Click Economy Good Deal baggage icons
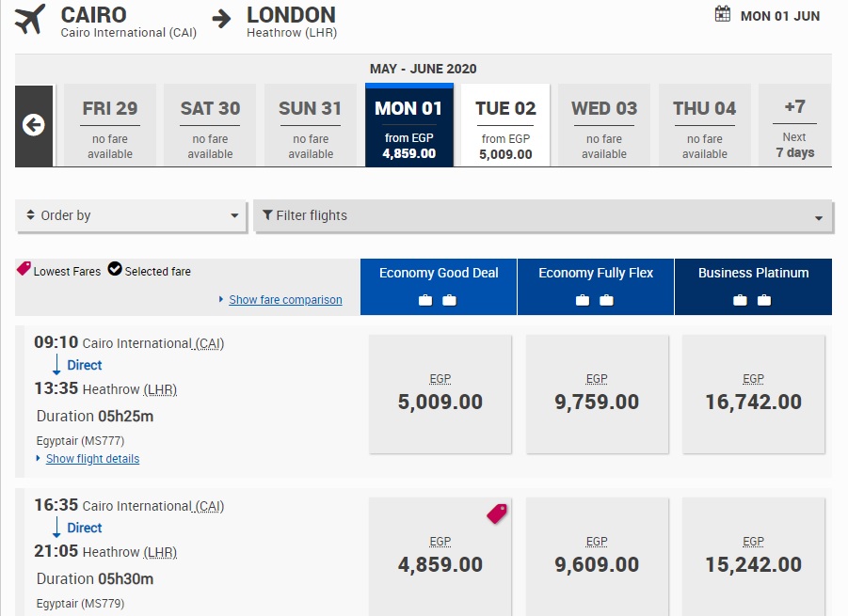Viewport: 848px width, 616px height. pyautogui.click(x=438, y=301)
